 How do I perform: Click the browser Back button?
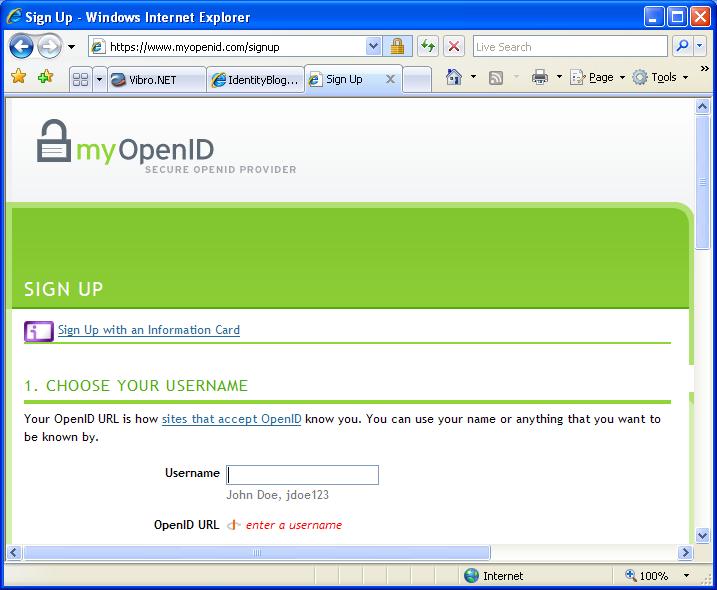tap(22, 47)
